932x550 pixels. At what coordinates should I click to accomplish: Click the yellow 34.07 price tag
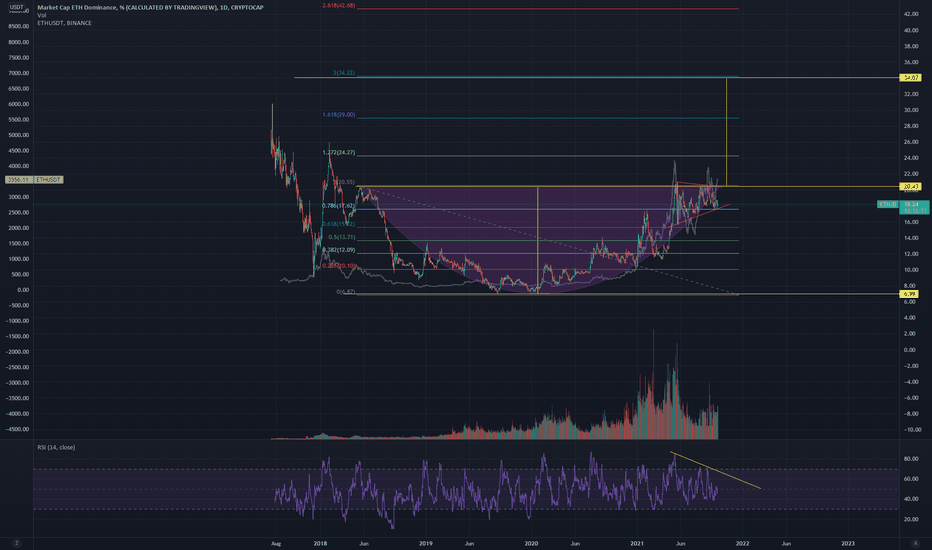[x=910, y=78]
